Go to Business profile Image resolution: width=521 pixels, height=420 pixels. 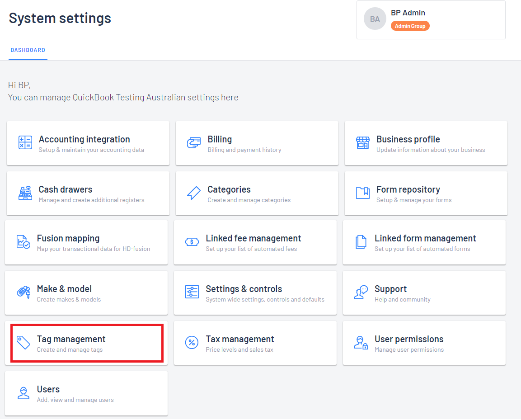408,139
